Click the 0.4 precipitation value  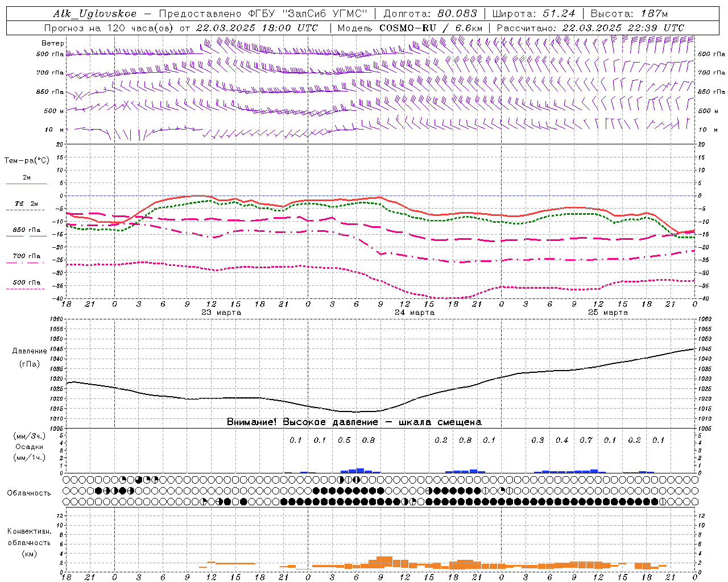[x=562, y=440]
